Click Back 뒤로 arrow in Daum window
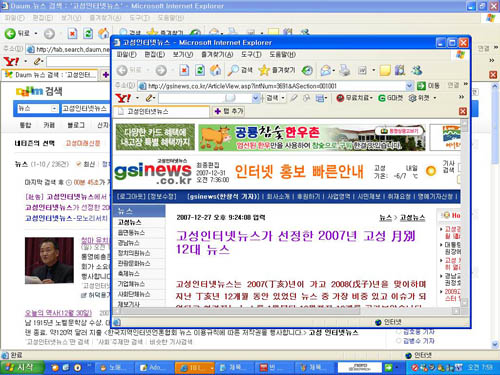The width and height of the screenshot is (500, 375). pos(10,33)
